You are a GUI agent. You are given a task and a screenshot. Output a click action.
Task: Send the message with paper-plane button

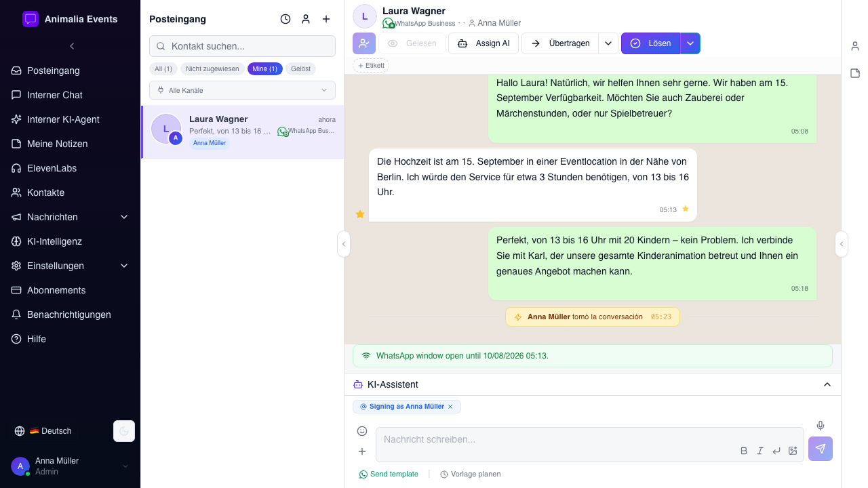click(x=821, y=449)
